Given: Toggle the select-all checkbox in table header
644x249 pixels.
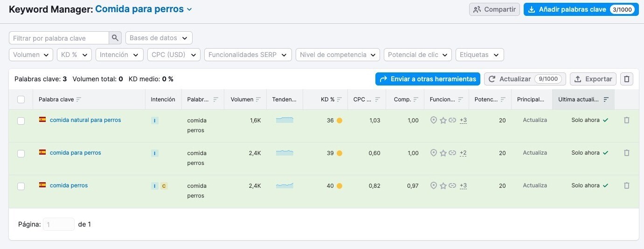Looking at the screenshot, I should coord(21,100).
